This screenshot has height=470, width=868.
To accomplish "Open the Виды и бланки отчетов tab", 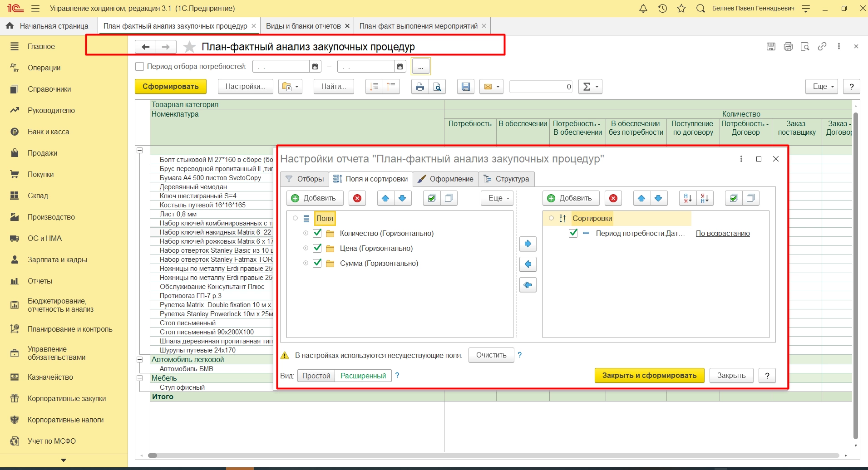I will click(303, 26).
